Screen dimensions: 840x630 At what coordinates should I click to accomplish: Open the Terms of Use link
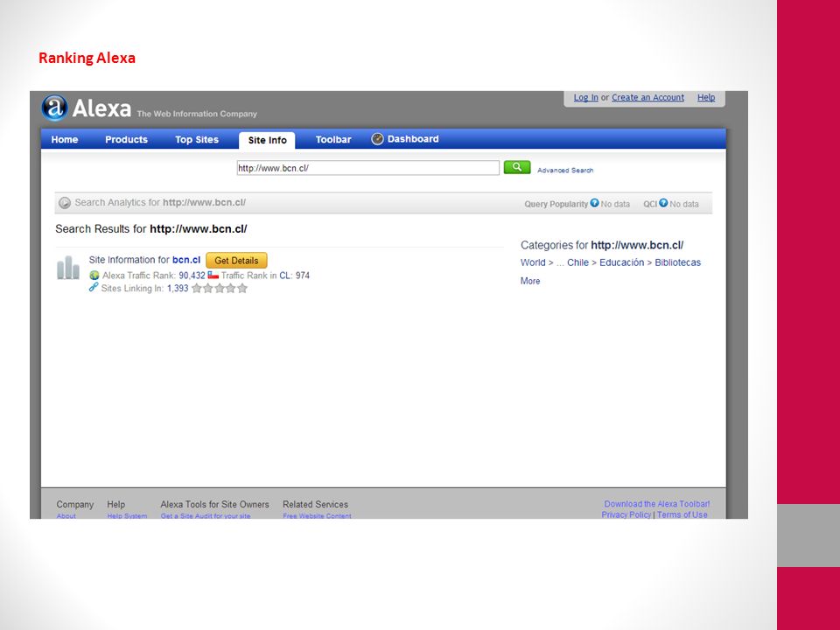coord(682,514)
